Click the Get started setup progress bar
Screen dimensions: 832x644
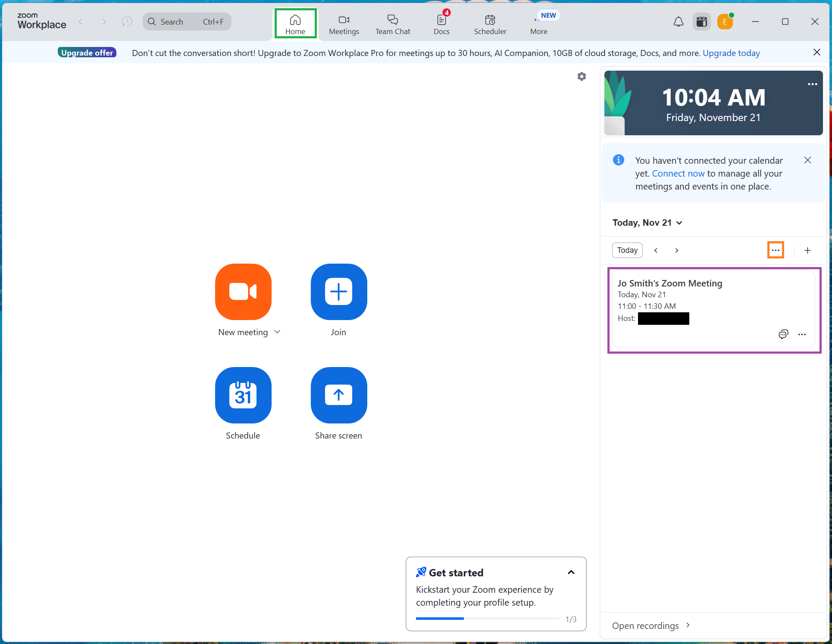(488, 619)
